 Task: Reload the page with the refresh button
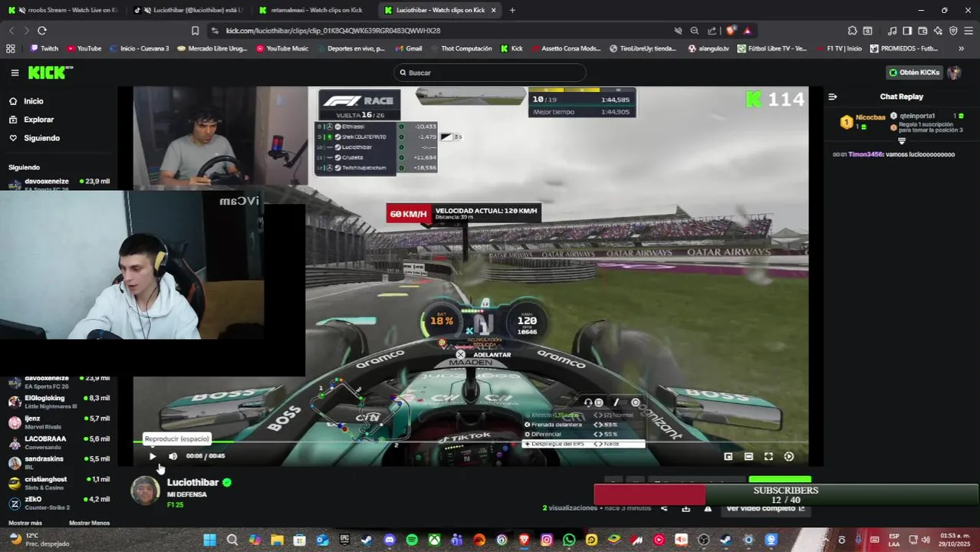point(42,31)
